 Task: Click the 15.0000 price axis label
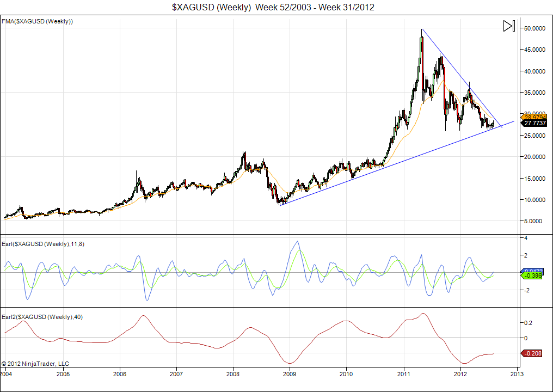[x=534, y=178]
